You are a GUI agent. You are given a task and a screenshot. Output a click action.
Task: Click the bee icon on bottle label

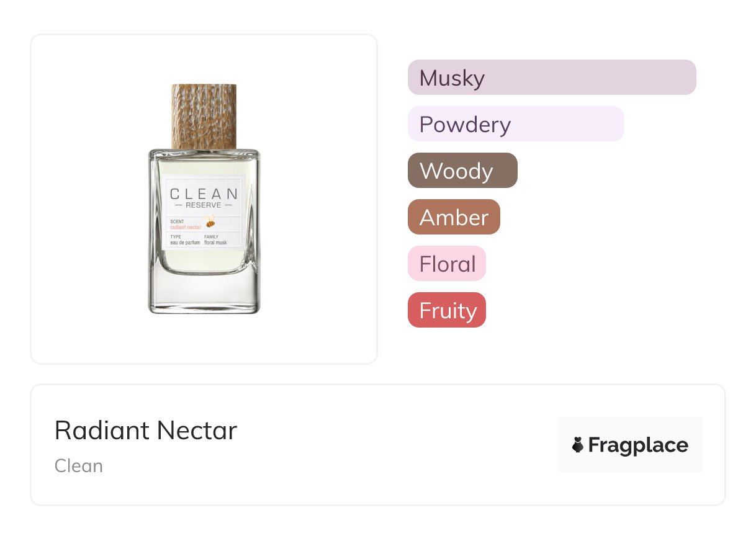[x=211, y=222]
